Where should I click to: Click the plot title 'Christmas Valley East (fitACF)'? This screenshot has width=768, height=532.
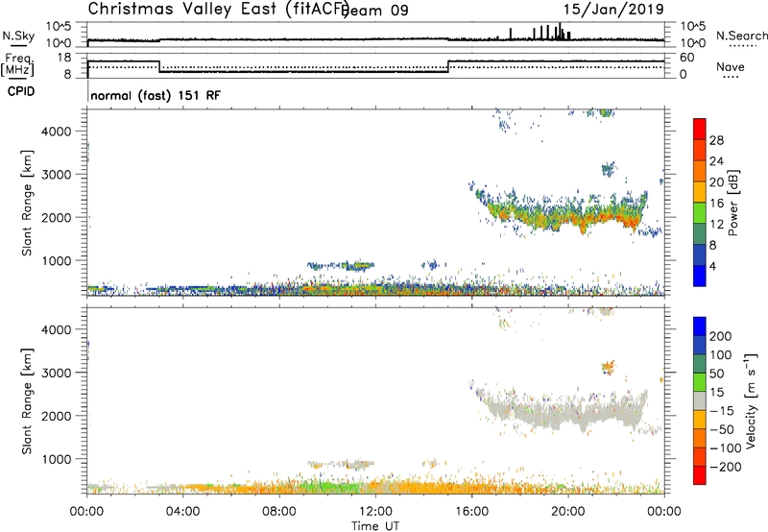tap(218, 10)
